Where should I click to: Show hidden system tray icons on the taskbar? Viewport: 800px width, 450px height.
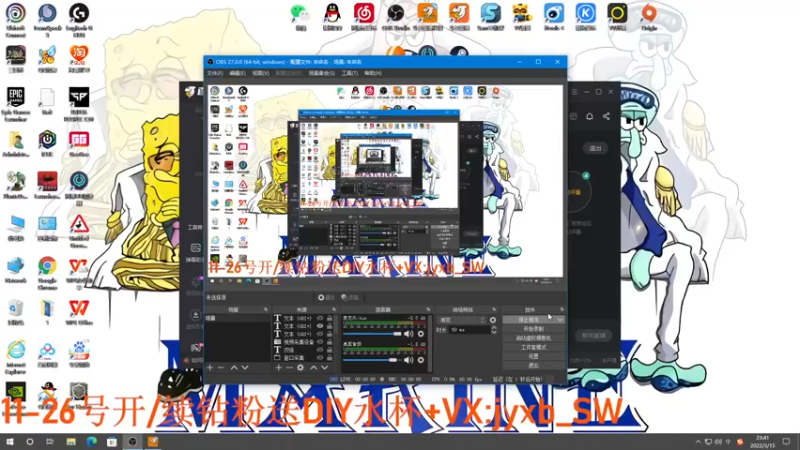click(x=697, y=441)
